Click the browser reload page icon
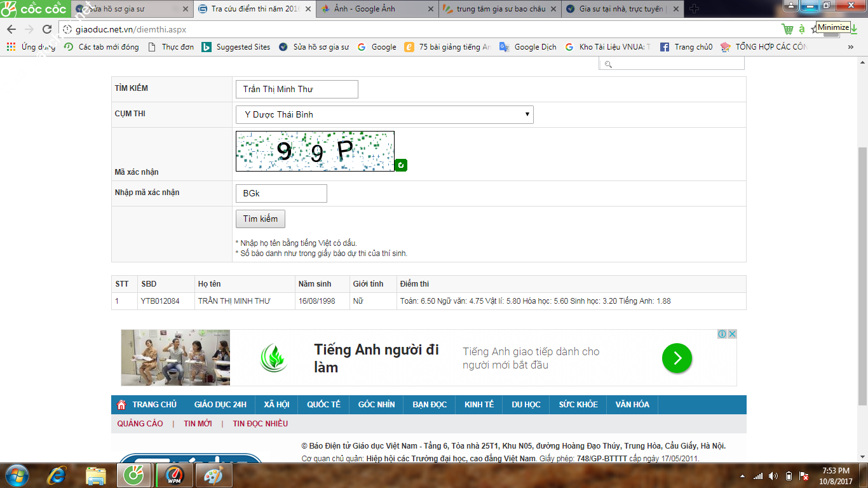 coord(47,29)
